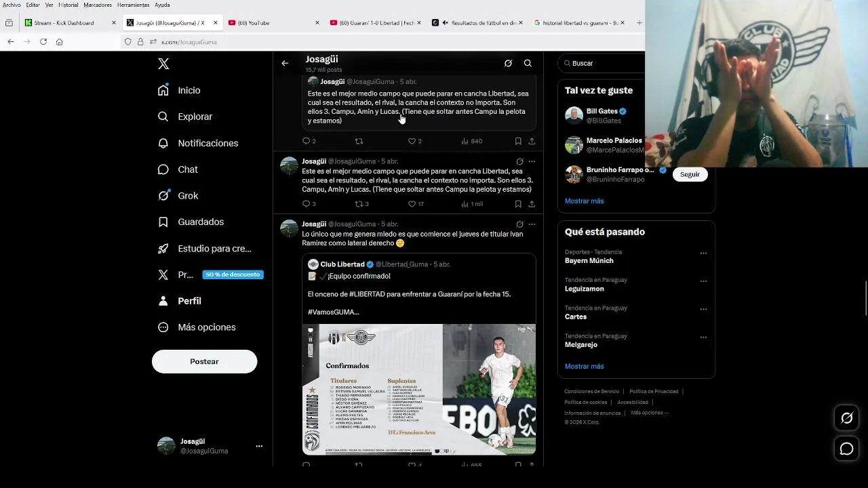Click Mostrar más under Qué está pasando
This screenshot has width=868, height=488.
click(584, 366)
